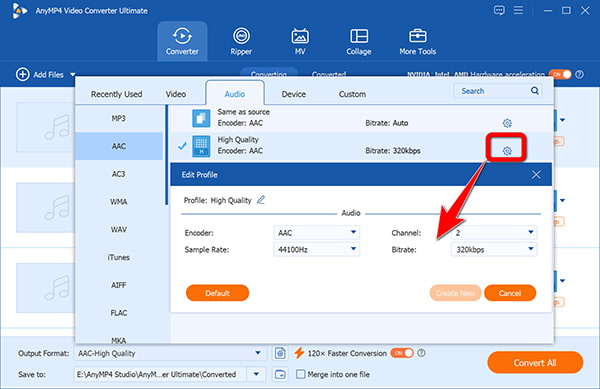600x389 pixels.
Task: Open settings gear for High Quality profile
Action: pyautogui.click(x=507, y=151)
